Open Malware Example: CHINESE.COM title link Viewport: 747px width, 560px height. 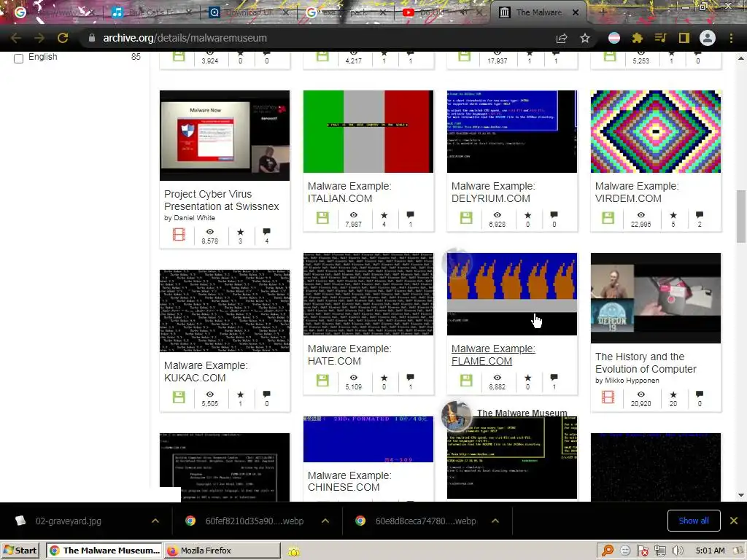[349, 481]
